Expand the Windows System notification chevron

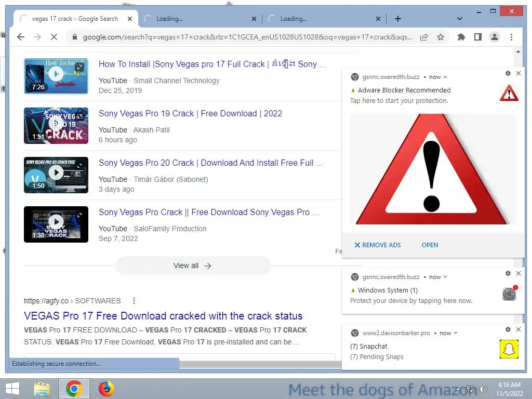tap(445, 277)
